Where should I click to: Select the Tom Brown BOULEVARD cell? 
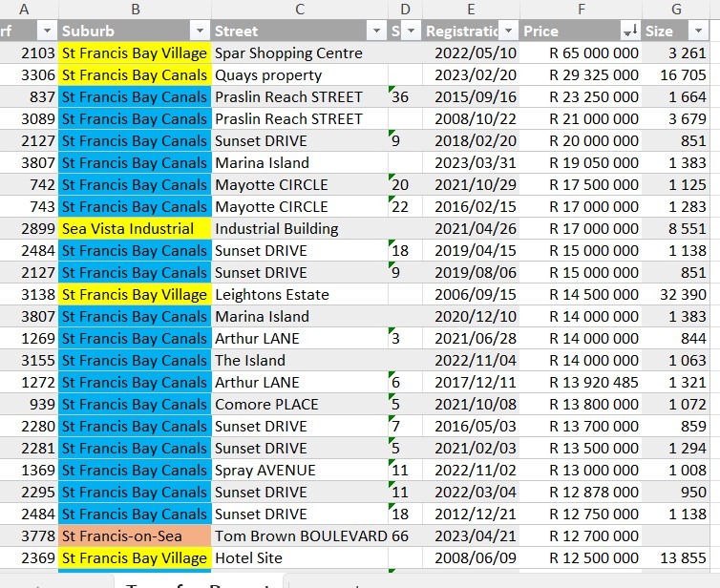[301, 536]
